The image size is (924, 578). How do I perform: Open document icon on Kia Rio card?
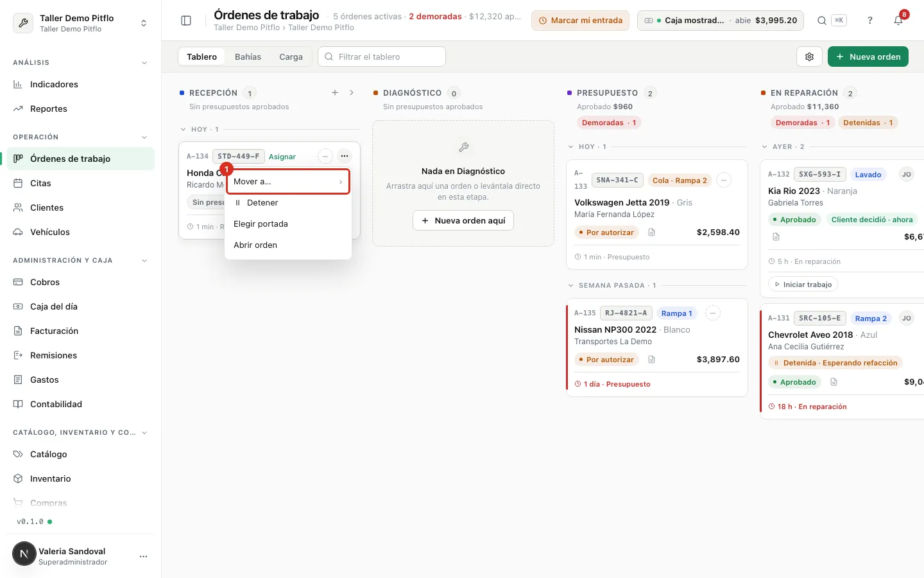776,237
